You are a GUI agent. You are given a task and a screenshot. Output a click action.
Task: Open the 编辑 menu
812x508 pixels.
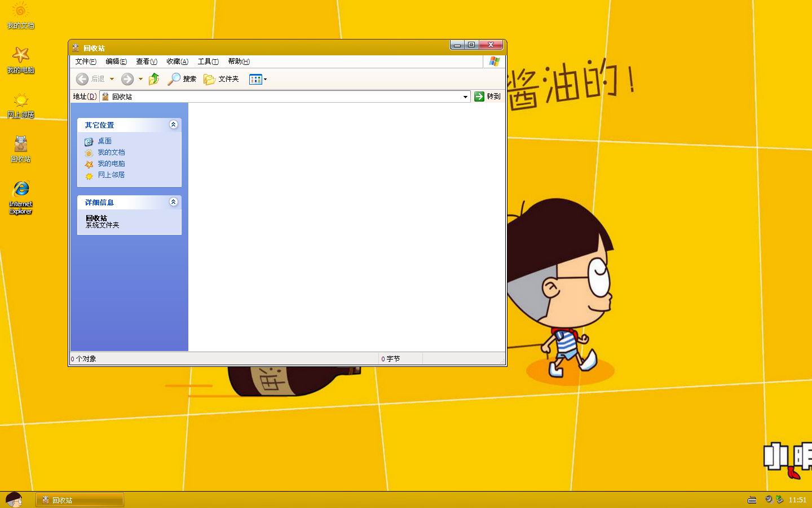click(x=116, y=62)
